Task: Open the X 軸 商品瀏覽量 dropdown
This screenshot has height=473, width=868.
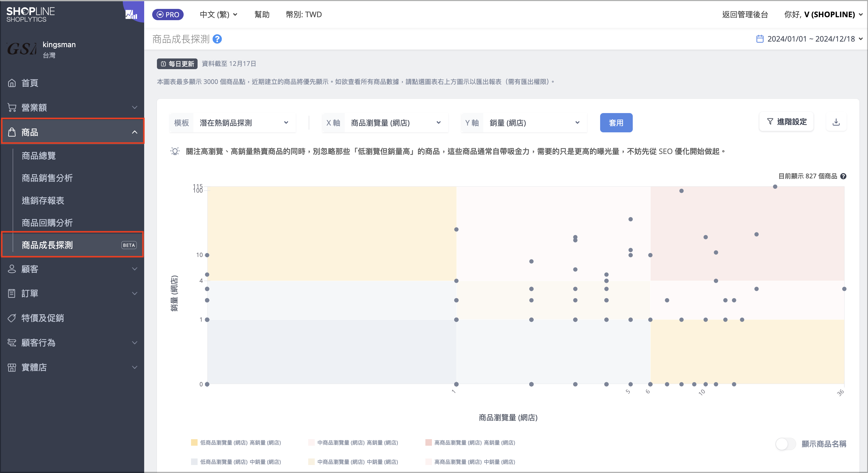Action: click(x=385, y=123)
